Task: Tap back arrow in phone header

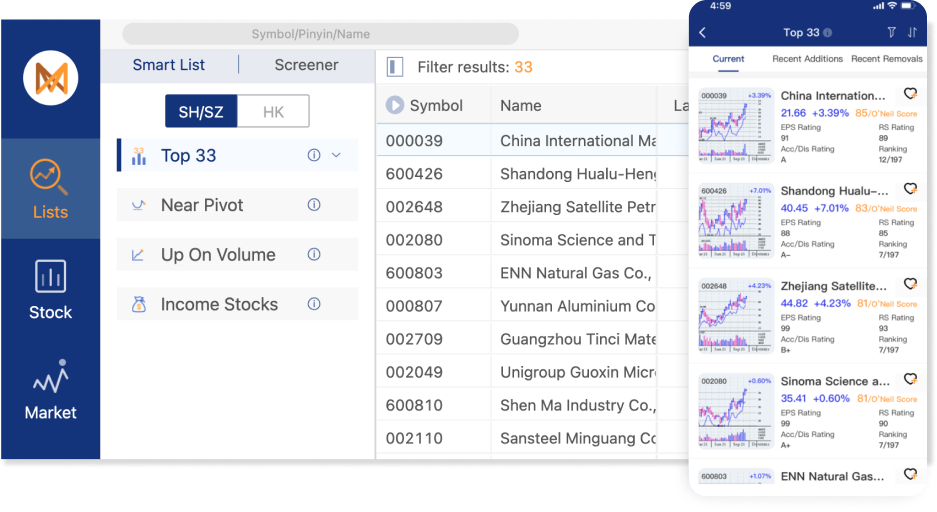Action: pos(703,33)
